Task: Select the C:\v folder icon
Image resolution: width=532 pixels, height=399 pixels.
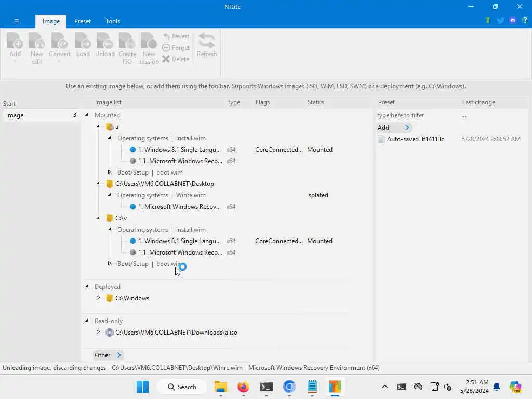Action: [109, 218]
